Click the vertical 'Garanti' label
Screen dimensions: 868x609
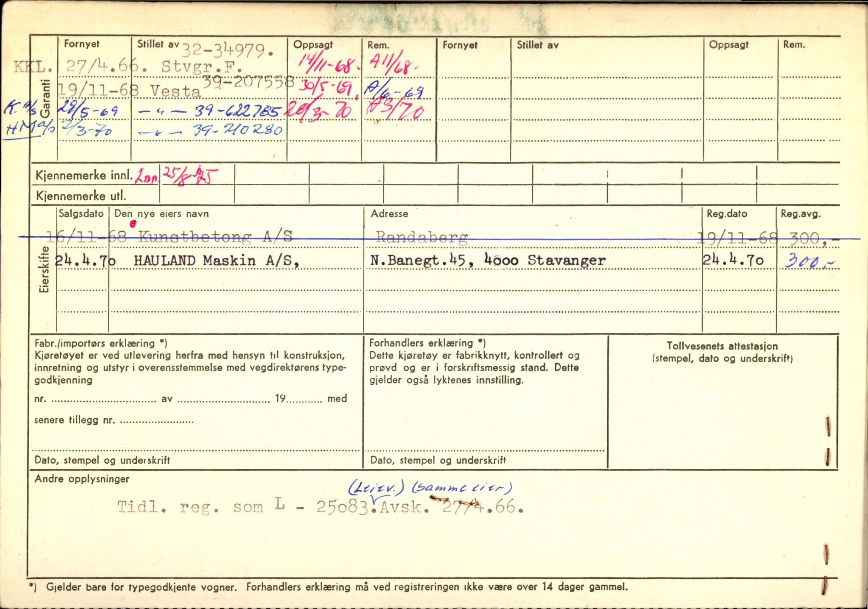click(x=45, y=98)
